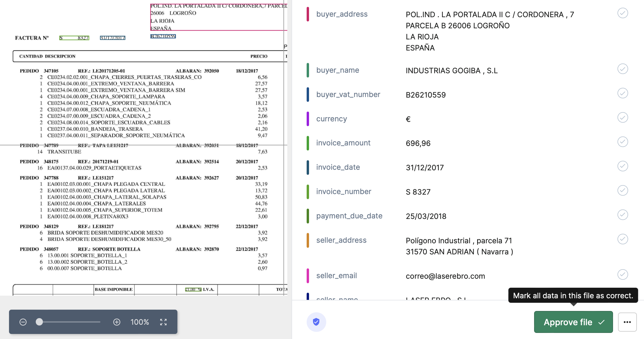Click the 100% zoom percentage label

(x=140, y=322)
